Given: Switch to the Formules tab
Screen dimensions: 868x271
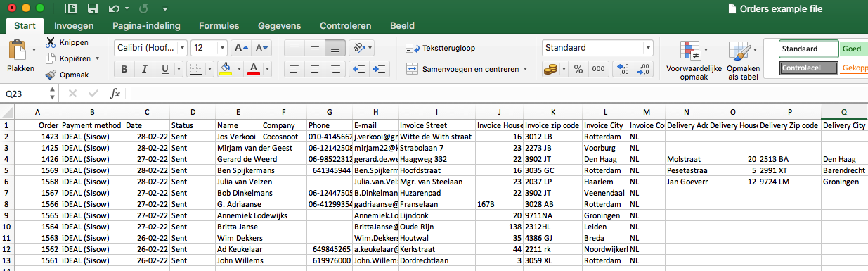Looking at the screenshot, I should (219, 26).
